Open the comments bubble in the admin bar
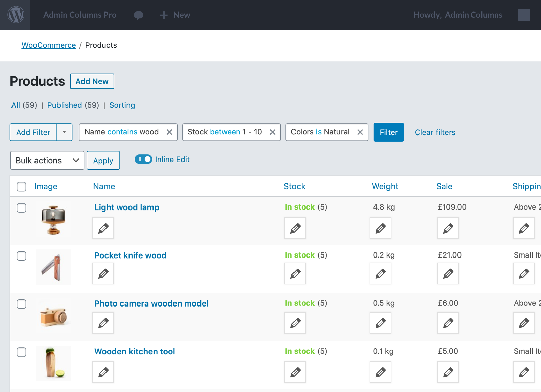The width and height of the screenshot is (541, 392). pos(138,15)
